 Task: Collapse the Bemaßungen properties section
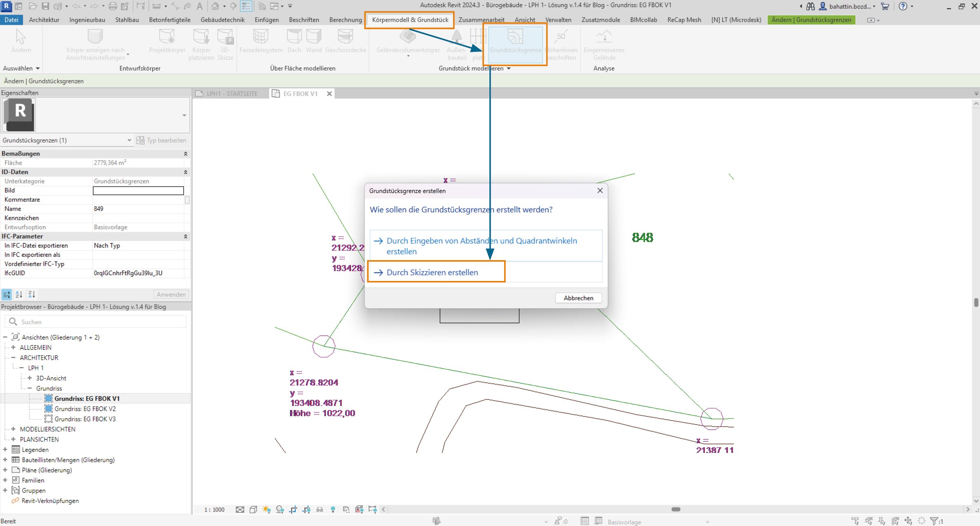[185, 154]
